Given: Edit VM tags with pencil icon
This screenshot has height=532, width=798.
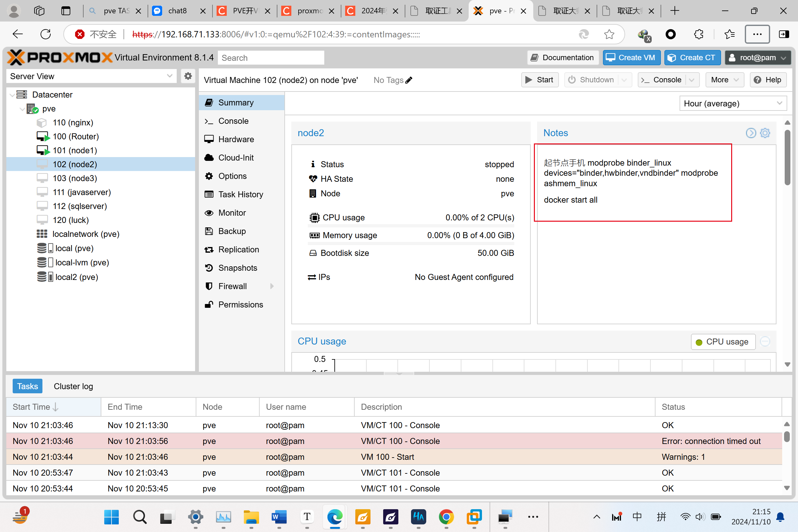Looking at the screenshot, I should [409, 80].
